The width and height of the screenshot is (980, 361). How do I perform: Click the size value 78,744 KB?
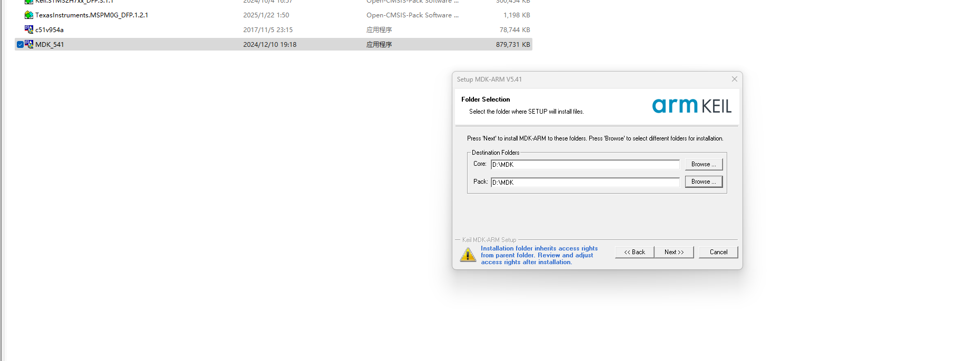[x=515, y=30]
